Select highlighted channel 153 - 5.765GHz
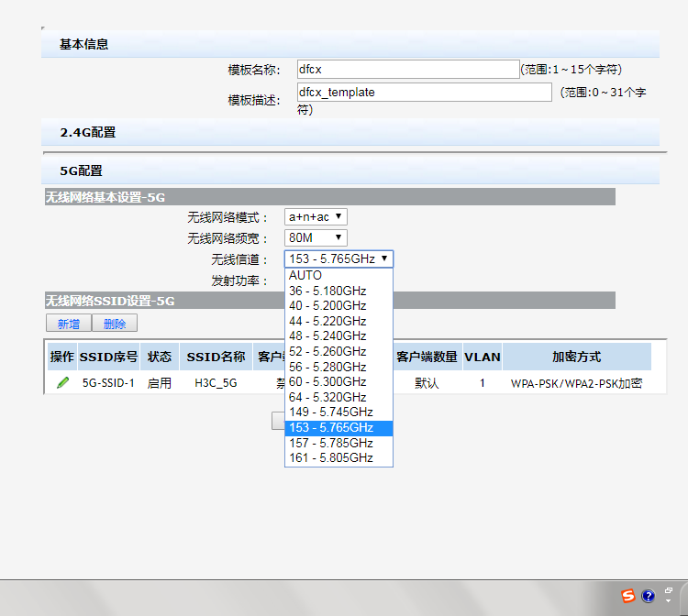688x616 pixels. pos(338,427)
